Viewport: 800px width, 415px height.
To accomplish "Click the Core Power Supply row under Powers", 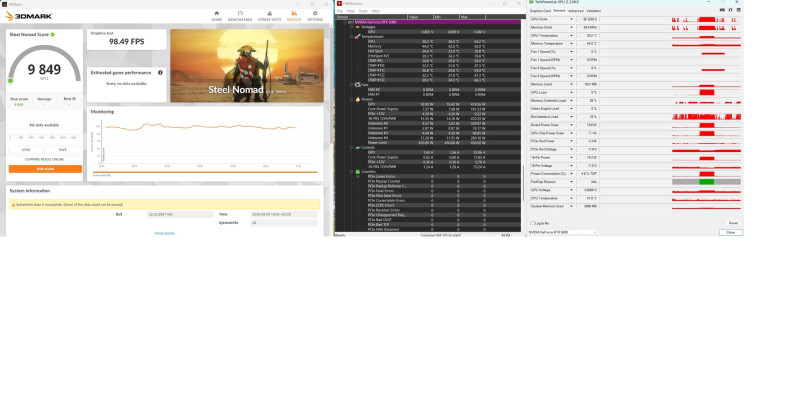I will pyautogui.click(x=428, y=109).
